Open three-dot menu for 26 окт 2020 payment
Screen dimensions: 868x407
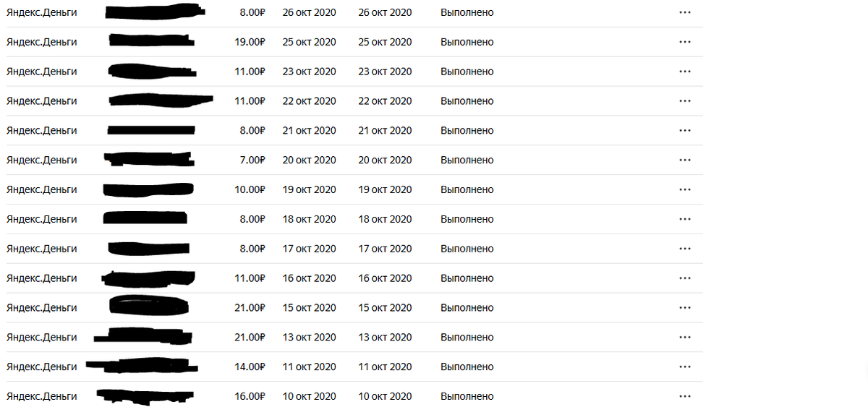(x=685, y=12)
